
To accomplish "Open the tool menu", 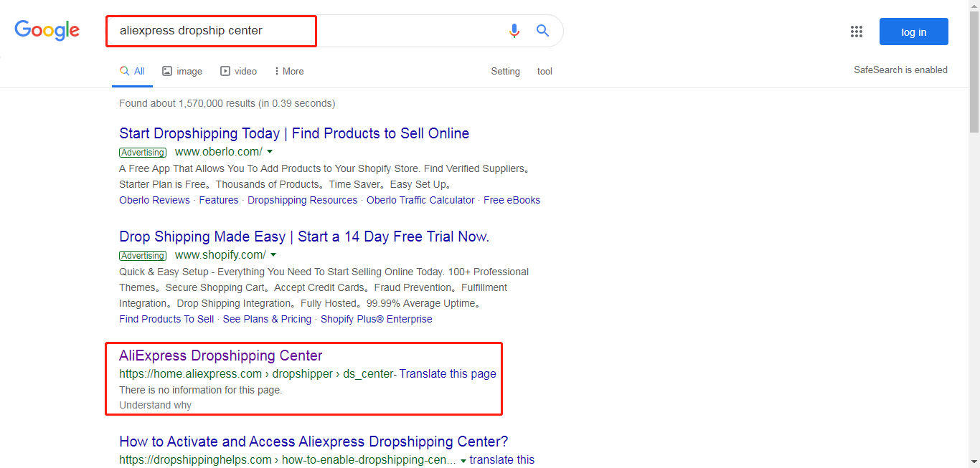I will click(x=545, y=72).
